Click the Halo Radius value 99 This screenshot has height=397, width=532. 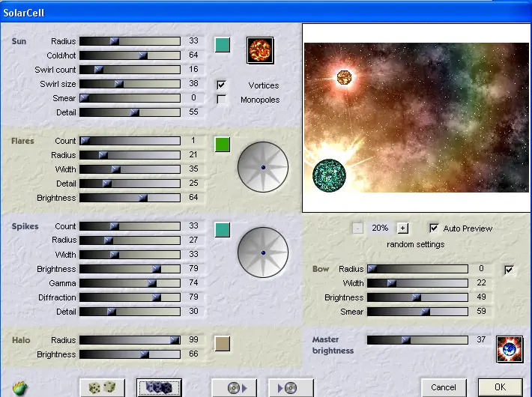[193, 339]
